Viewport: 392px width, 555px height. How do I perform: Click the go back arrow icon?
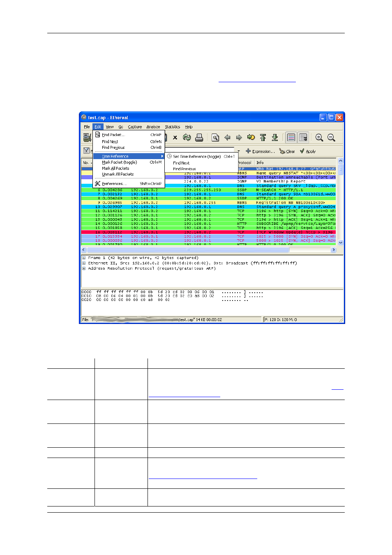[x=227, y=138]
